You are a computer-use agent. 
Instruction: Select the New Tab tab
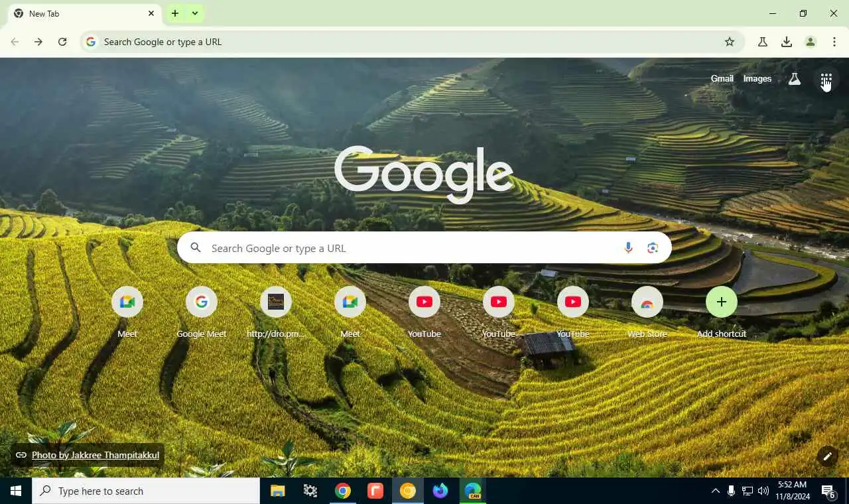pos(85,13)
